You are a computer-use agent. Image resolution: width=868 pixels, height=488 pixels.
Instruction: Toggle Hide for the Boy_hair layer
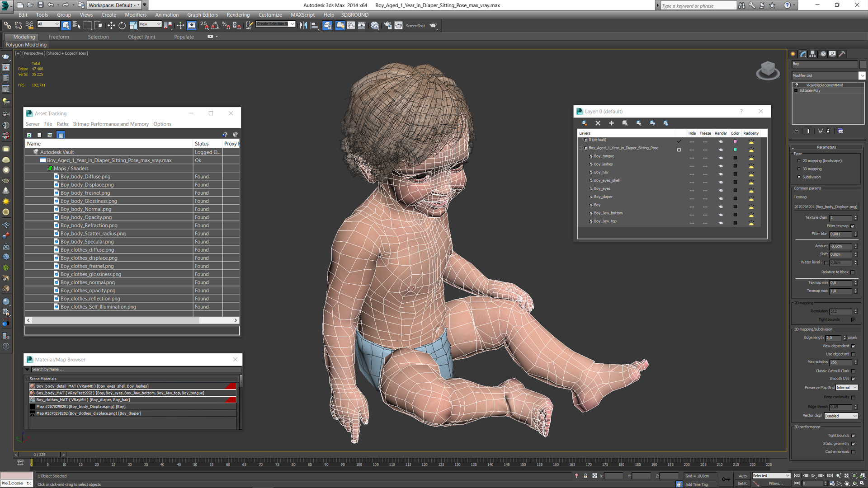(692, 174)
